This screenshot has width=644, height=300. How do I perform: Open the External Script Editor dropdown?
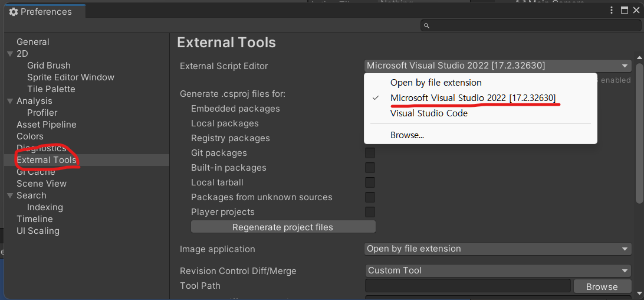[x=497, y=66]
